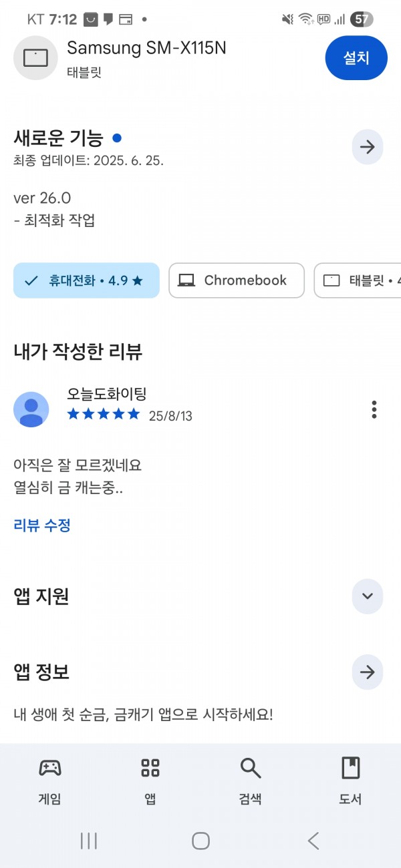
Task: Open the three-dot menu on my review
Action: 374,409
